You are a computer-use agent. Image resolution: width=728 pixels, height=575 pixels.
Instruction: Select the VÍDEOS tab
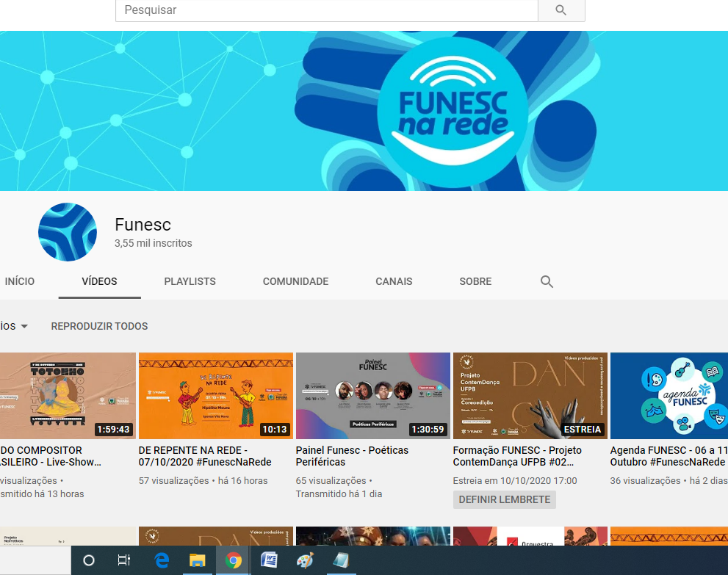(99, 281)
